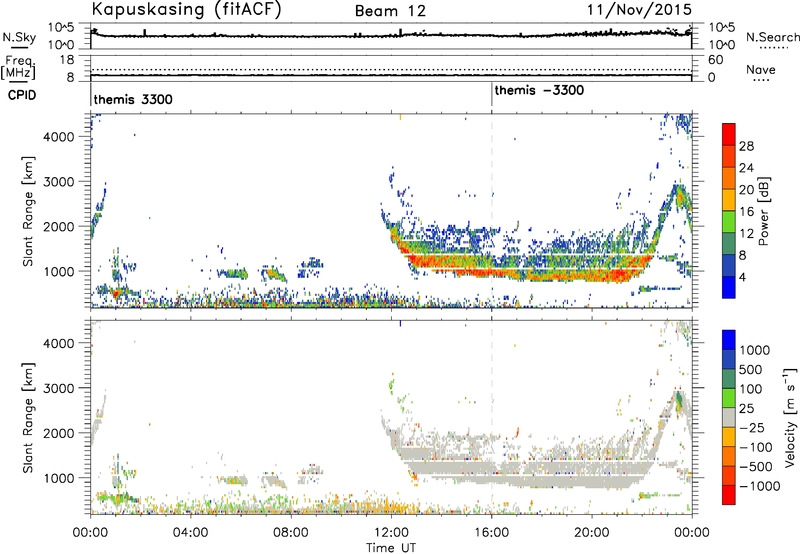Pick the yellow segment of the Power colorbar

pyautogui.click(x=729, y=200)
